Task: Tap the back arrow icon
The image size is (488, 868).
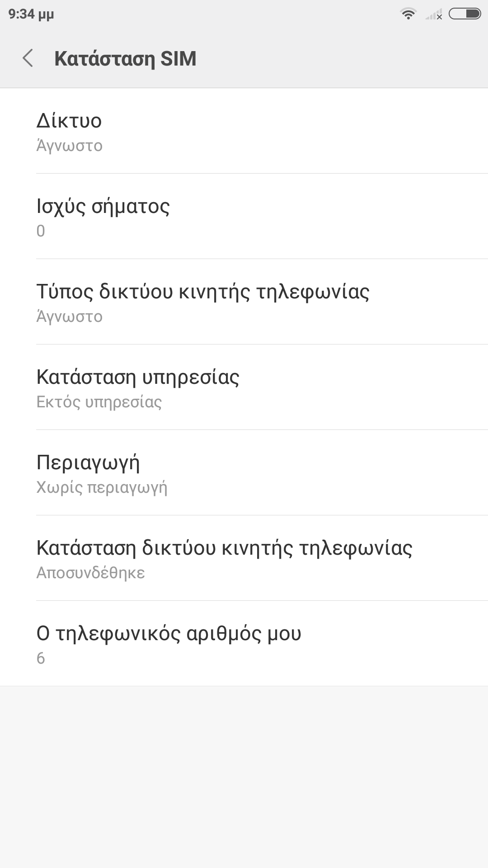Action: coord(28,58)
